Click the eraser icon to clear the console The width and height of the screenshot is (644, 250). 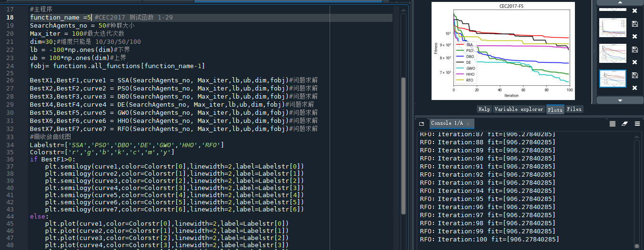tap(625, 124)
